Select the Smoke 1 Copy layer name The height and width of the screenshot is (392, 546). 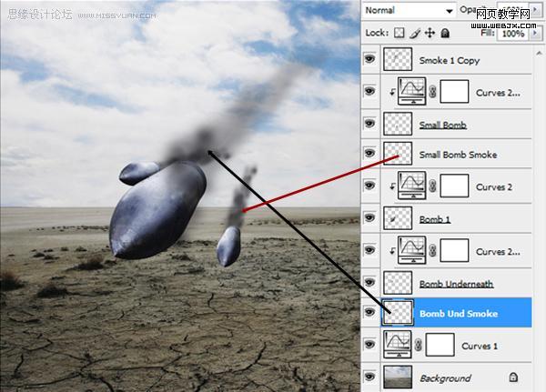click(x=450, y=61)
